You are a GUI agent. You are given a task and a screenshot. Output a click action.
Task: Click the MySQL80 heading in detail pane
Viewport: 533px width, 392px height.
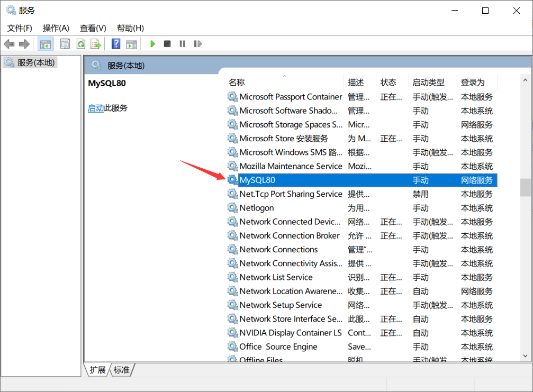click(x=107, y=83)
